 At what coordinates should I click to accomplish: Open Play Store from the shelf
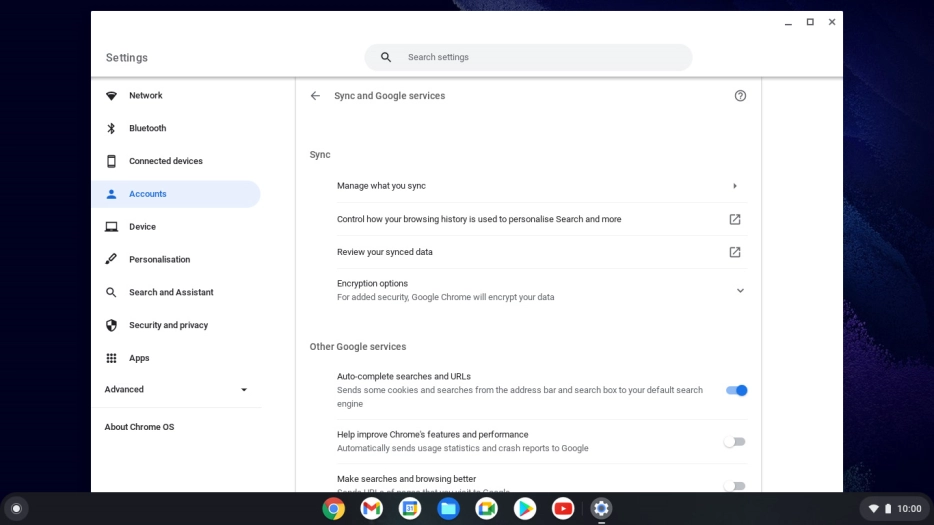tap(524, 508)
